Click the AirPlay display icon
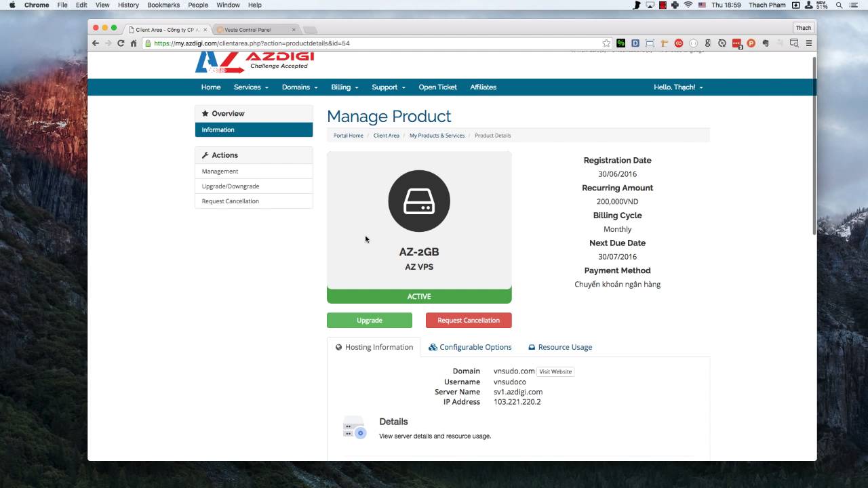The width and height of the screenshot is (868, 488). coord(650,5)
